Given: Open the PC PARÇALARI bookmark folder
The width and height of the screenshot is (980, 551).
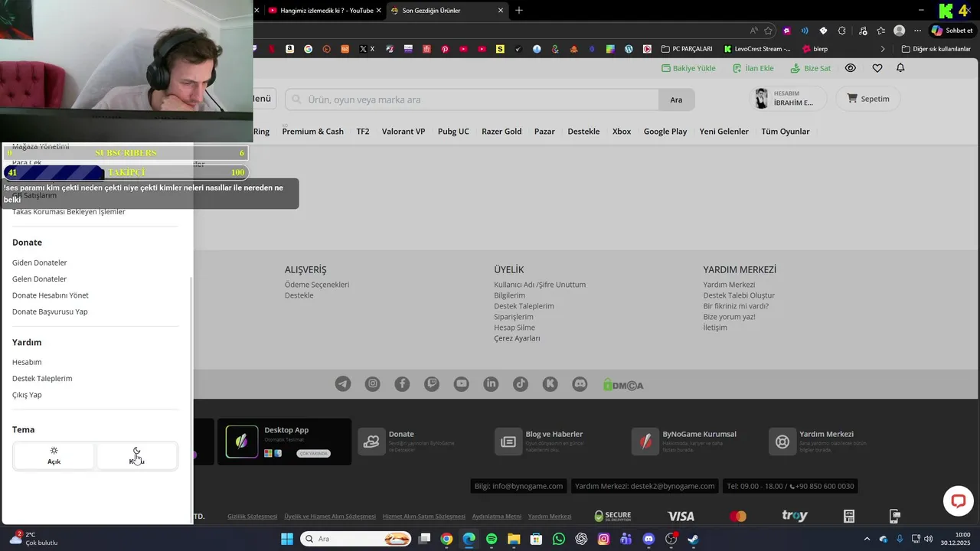Looking at the screenshot, I should [687, 49].
